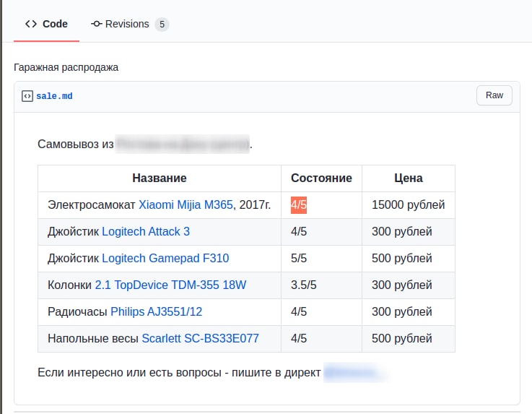This screenshot has width=532, height=414.
Task: Click the Название column header
Action: click(160, 178)
